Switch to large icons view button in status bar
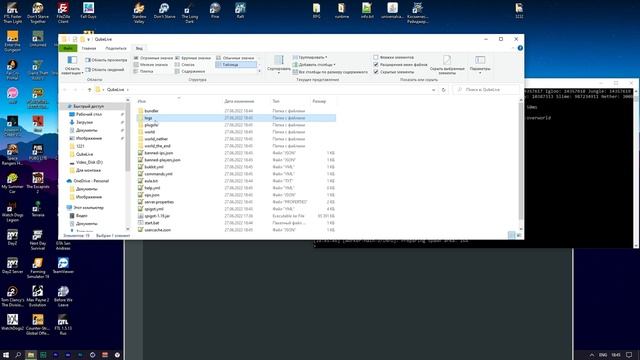Screen dimensions: 640x360 click(519, 235)
